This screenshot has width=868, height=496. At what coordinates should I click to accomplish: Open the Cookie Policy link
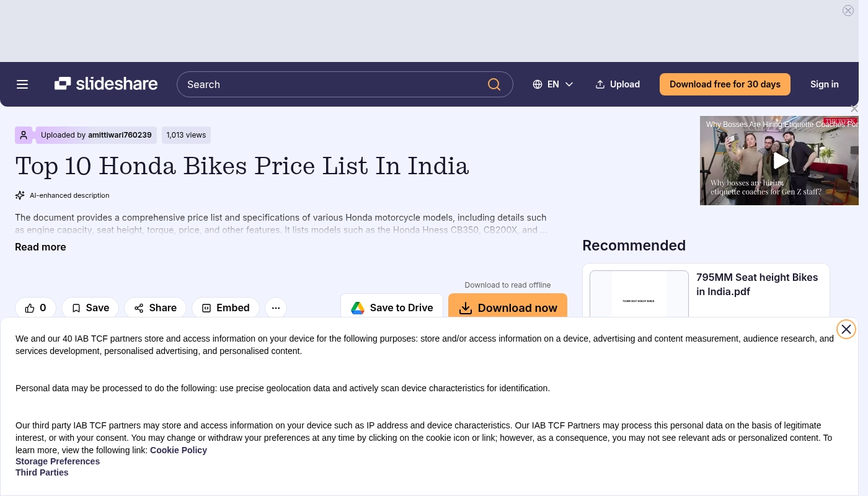179,450
